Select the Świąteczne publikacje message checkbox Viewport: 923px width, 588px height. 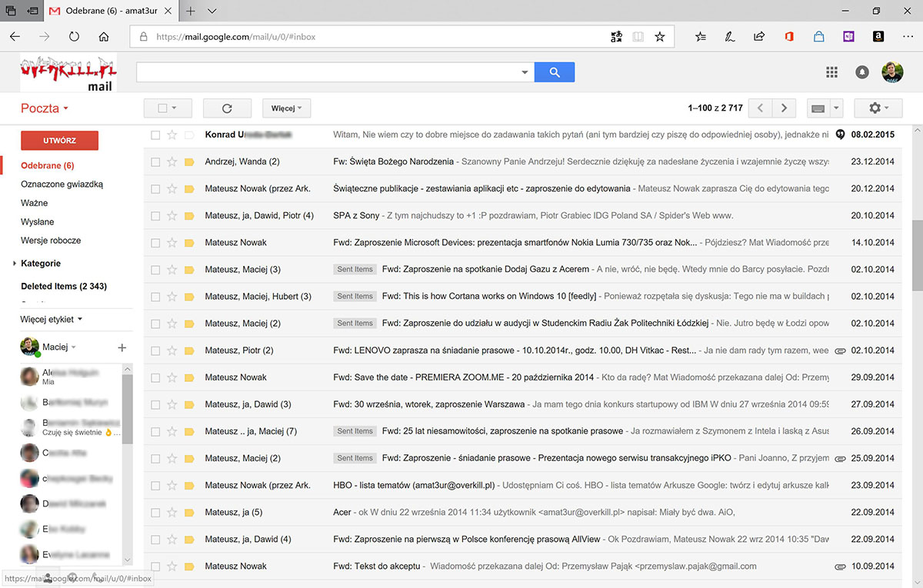point(155,188)
